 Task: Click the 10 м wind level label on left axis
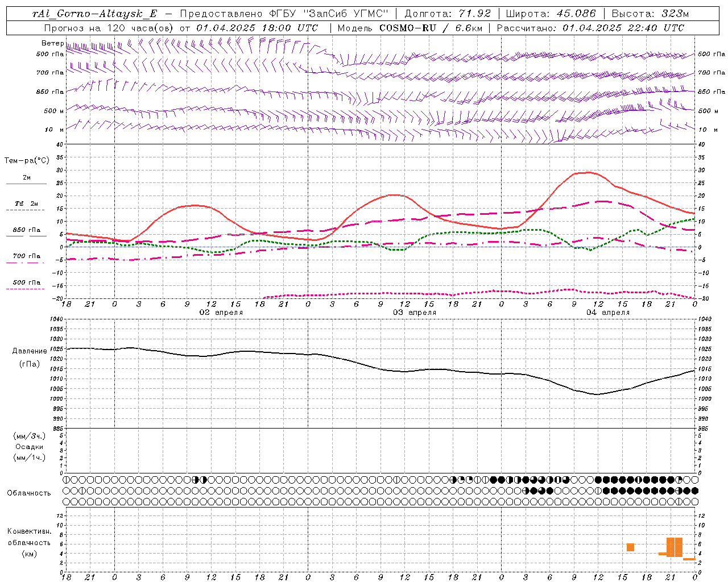(x=54, y=130)
